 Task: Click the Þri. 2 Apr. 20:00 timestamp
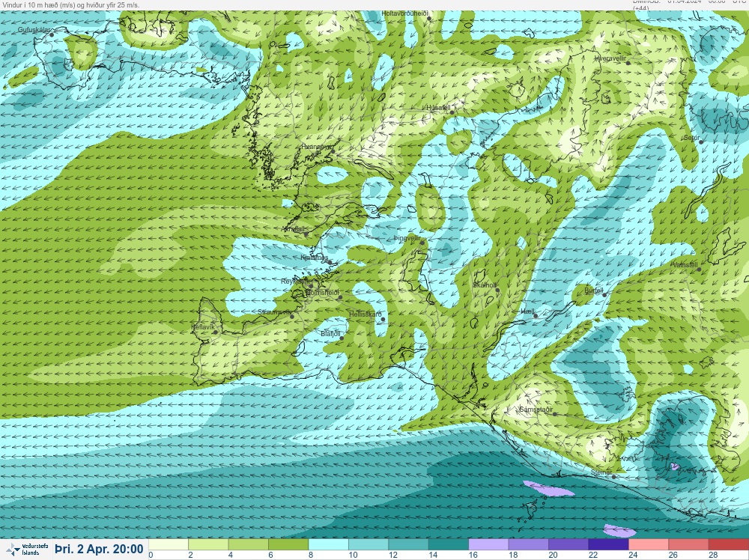coord(99,549)
